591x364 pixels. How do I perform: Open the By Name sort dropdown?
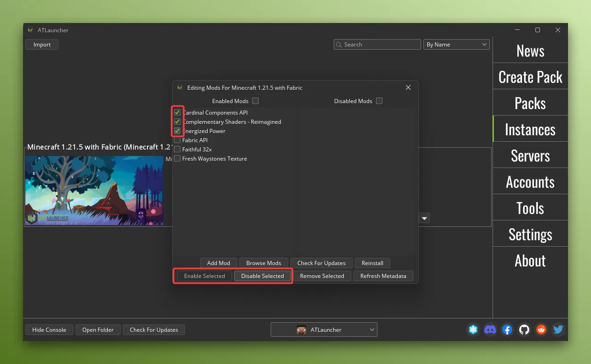click(456, 44)
